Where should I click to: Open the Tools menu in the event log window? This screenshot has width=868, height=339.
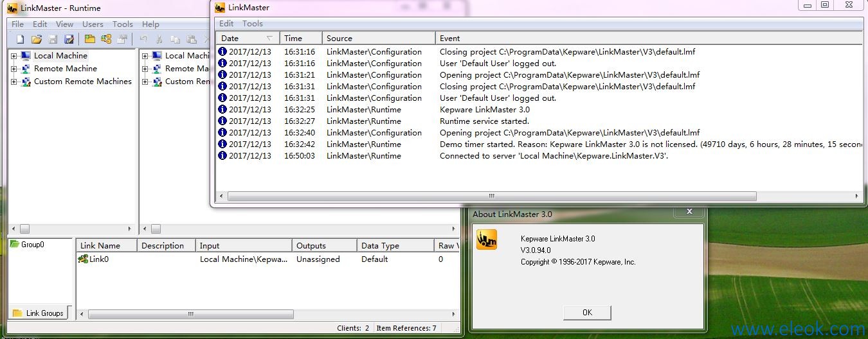(x=253, y=24)
